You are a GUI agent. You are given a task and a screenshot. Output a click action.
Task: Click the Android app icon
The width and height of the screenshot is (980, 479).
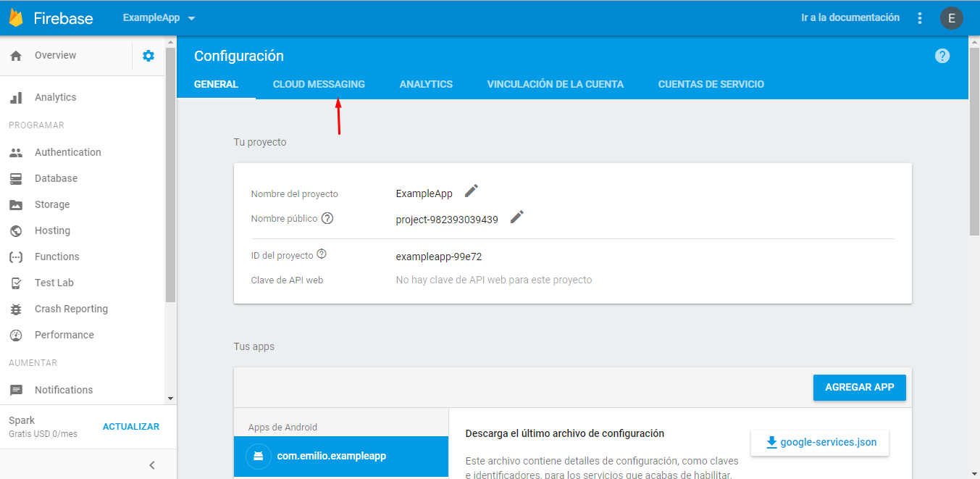257,457
